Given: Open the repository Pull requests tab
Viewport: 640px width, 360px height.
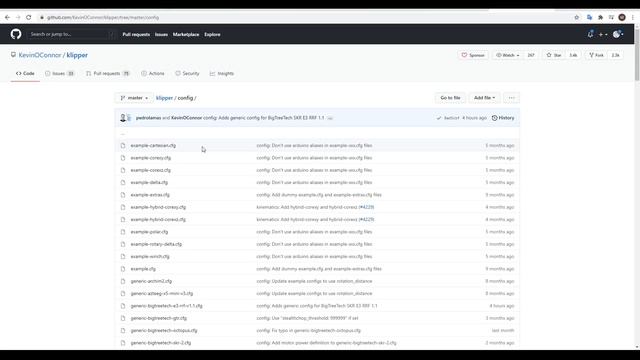Looking at the screenshot, I should 108,73.
